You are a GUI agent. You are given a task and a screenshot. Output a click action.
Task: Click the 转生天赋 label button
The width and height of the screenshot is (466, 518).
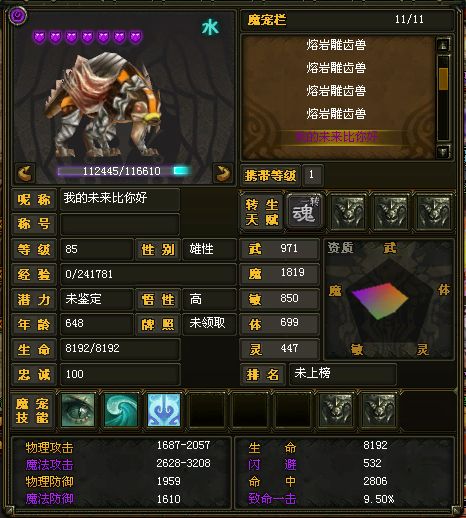tap(262, 212)
